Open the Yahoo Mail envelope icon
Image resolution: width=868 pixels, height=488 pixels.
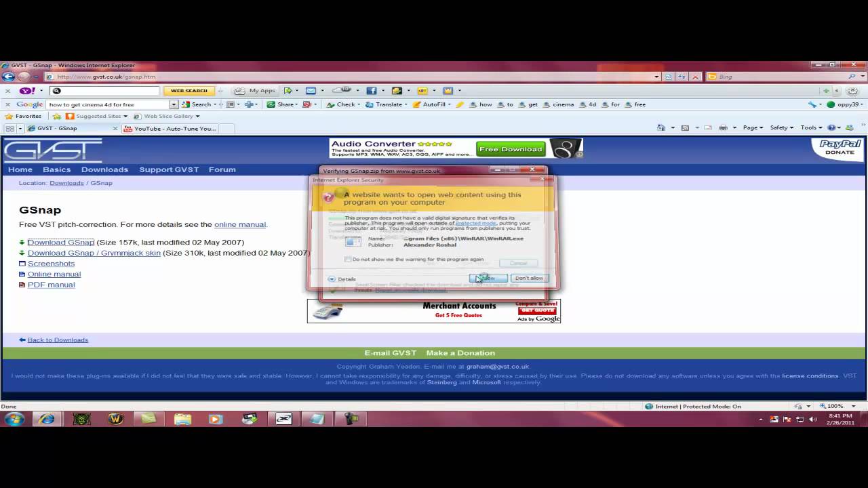pyautogui.click(x=311, y=91)
